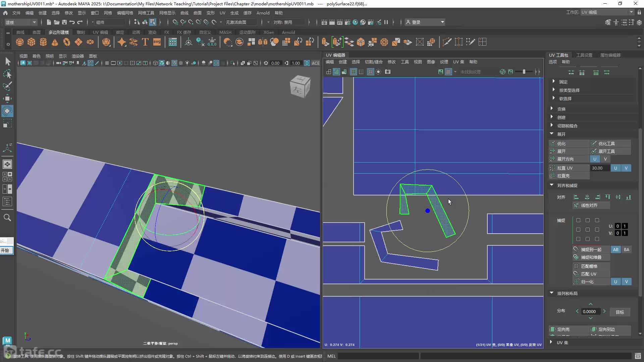Click the UV editor snapshot camera icon
The width and height of the screenshot is (644, 362).
click(x=388, y=72)
